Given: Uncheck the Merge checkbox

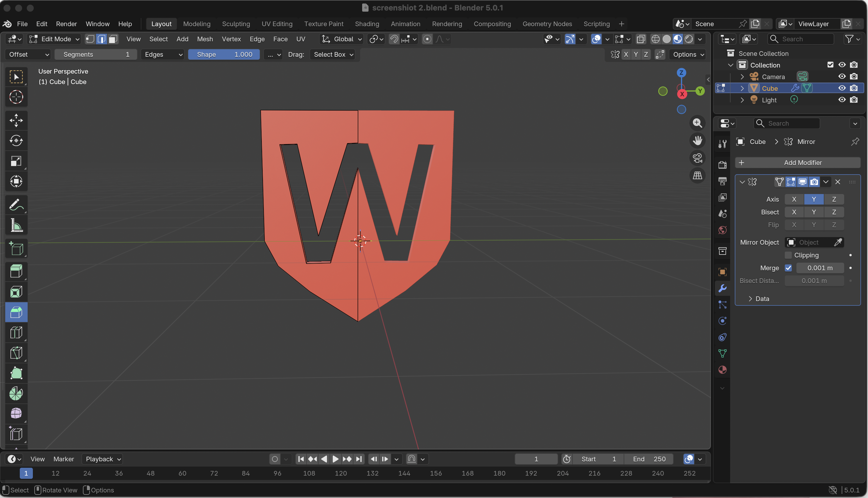Looking at the screenshot, I should (788, 268).
